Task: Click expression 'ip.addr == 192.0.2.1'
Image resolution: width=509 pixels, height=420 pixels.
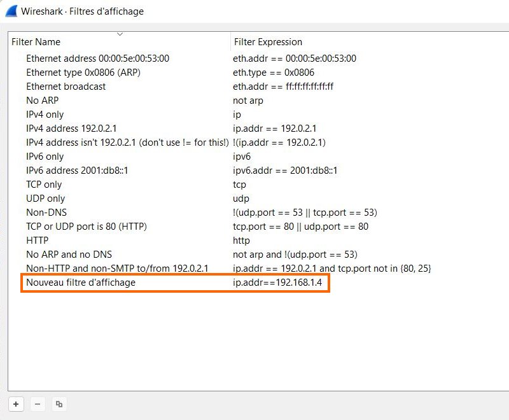Action: [x=275, y=128]
